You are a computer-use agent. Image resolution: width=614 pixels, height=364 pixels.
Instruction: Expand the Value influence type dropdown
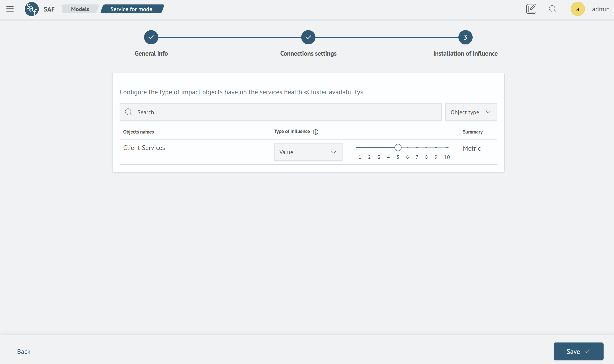[308, 152]
